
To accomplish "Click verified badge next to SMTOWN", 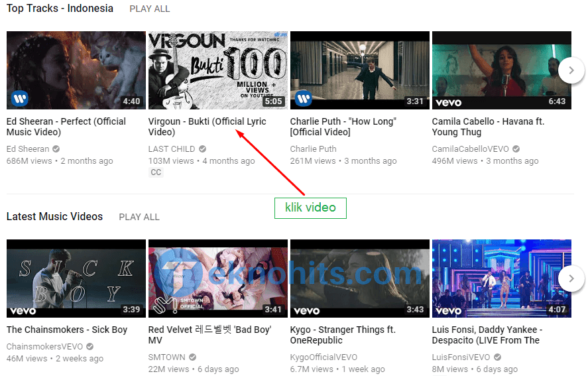I will 192,357.
